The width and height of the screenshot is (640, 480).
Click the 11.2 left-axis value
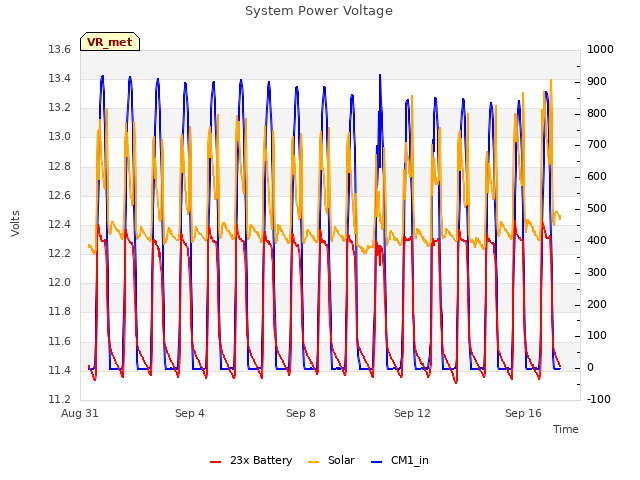60,399
